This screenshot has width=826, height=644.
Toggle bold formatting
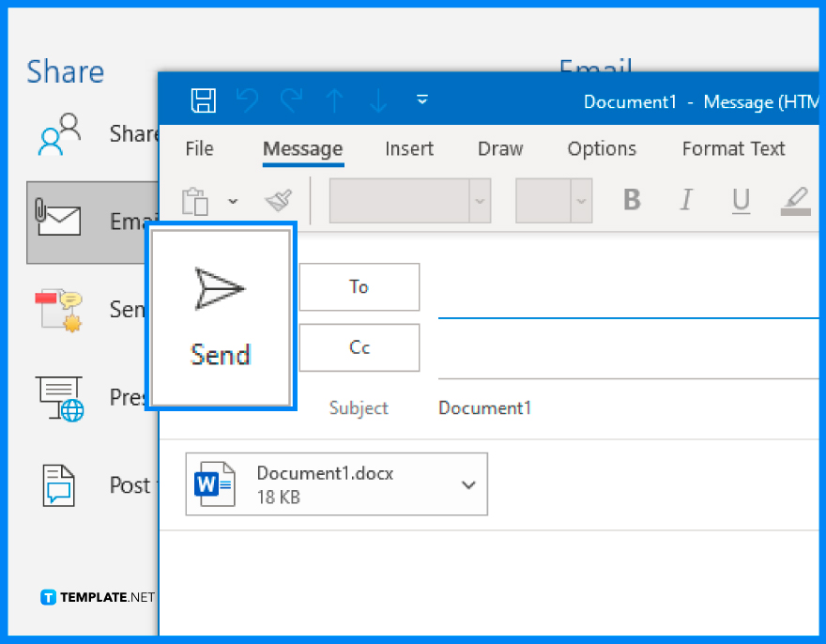pos(632,200)
